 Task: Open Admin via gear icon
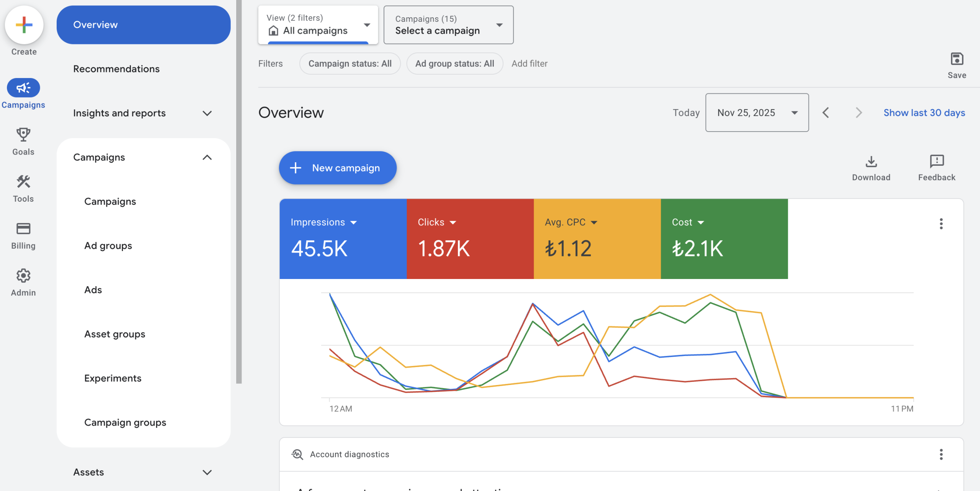[23, 276]
